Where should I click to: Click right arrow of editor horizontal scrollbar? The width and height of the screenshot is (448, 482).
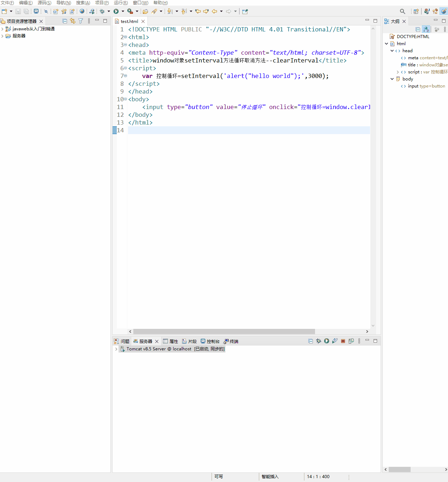[x=367, y=331]
